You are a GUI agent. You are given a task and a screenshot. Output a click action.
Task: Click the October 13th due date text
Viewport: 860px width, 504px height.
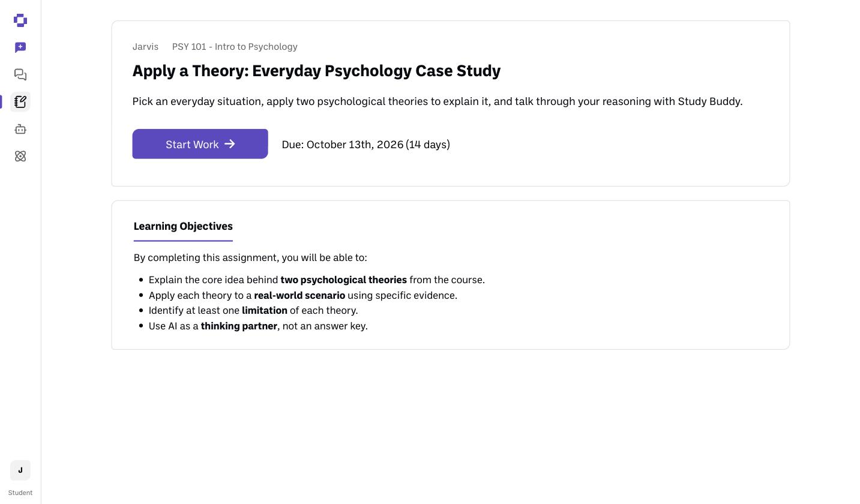coord(355,145)
